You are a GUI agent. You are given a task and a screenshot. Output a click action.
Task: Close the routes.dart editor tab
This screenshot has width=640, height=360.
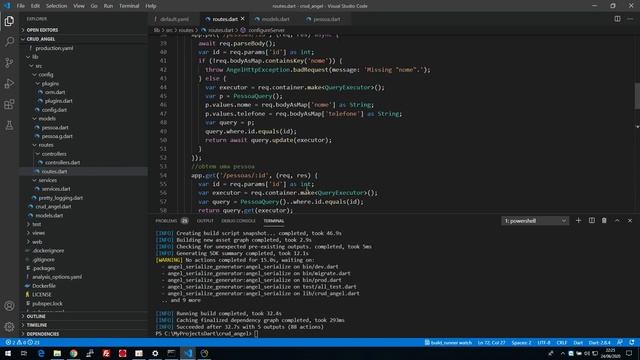pos(242,19)
